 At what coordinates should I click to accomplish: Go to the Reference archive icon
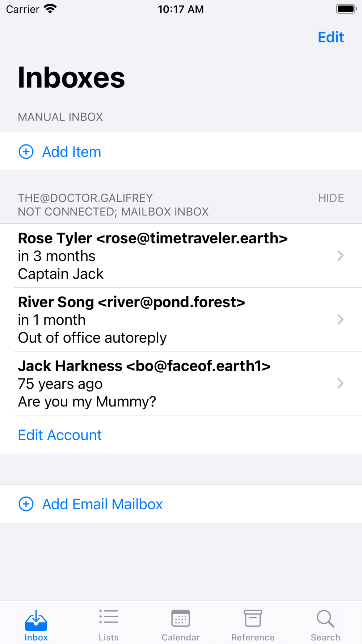(x=253, y=618)
